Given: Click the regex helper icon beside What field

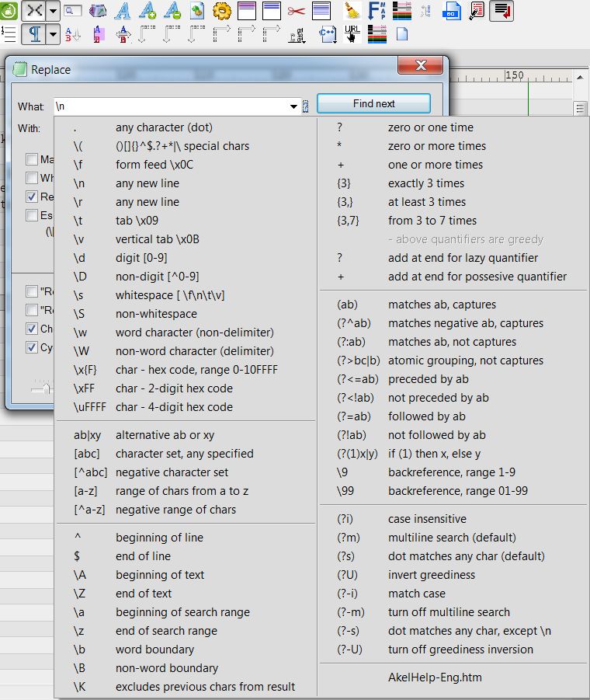Looking at the screenshot, I should click(305, 106).
